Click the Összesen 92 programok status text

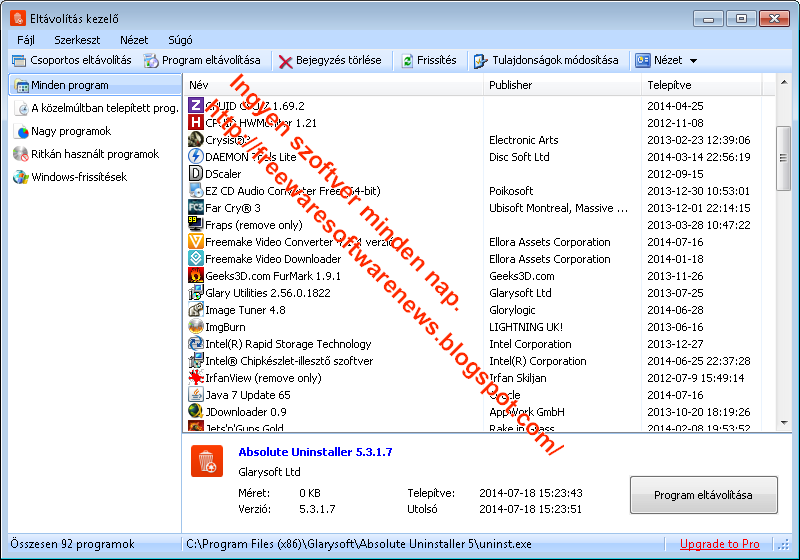72,544
